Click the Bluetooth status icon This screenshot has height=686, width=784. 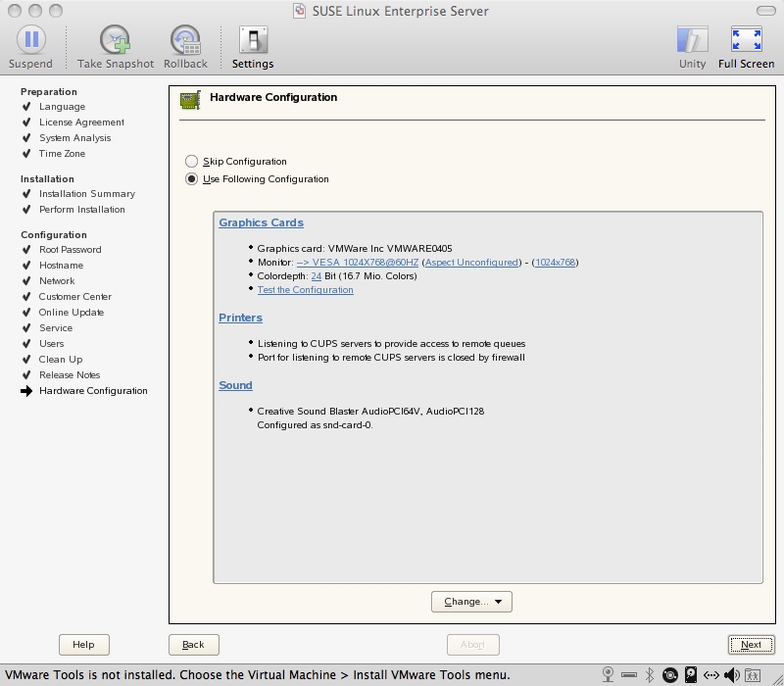pyautogui.click(x=650, y=674)
